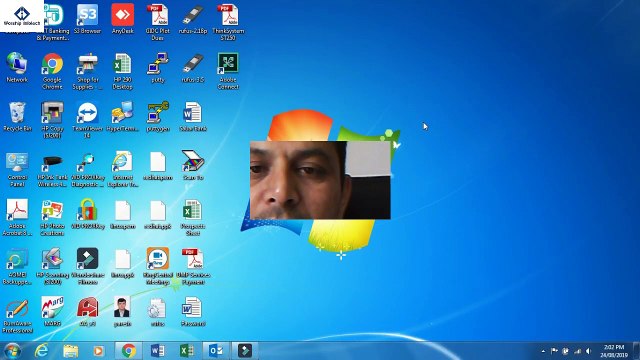Click Show desktop button at taskbar end
This screenshot has height=360, width=640.
click(x=636, y=351)
